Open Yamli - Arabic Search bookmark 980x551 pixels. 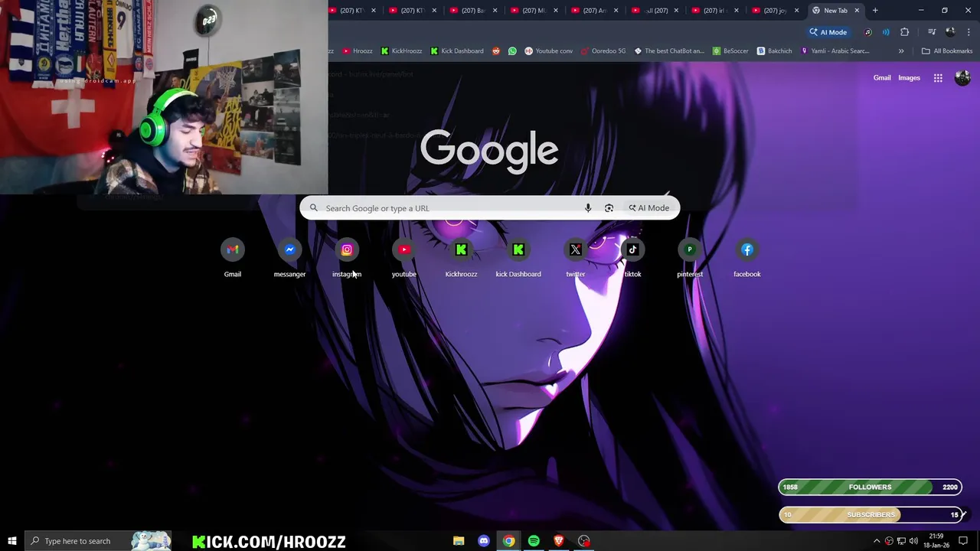tap(835, 51)
